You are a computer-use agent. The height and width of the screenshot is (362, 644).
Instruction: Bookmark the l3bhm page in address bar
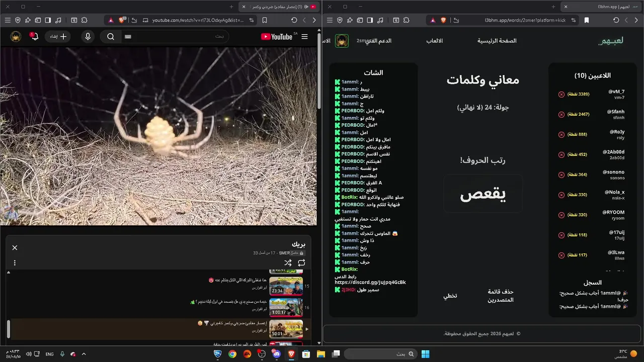(x=587, y=20)
